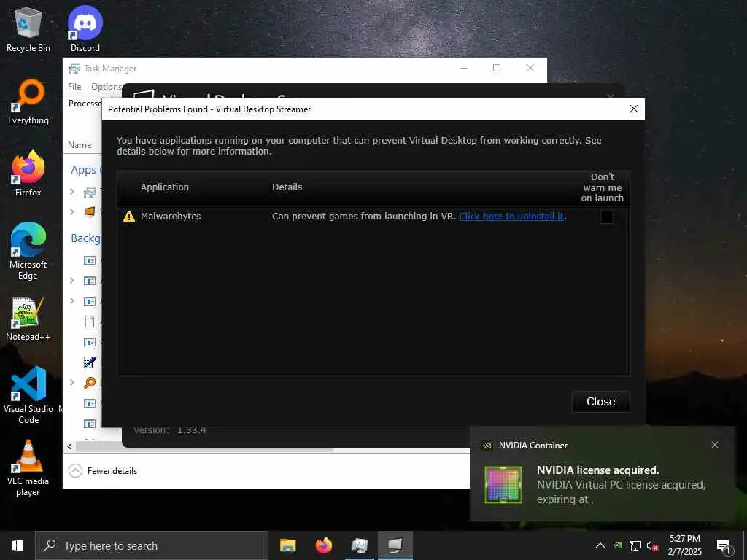
Task: Open the File menu in Task Manager
Action: click(74, 87)
